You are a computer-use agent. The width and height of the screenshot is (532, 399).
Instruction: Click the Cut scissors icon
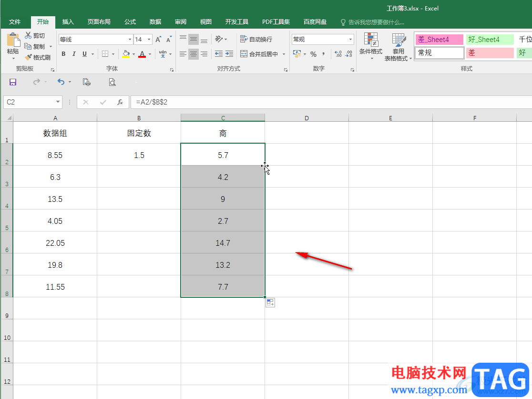tap(28, 35)
